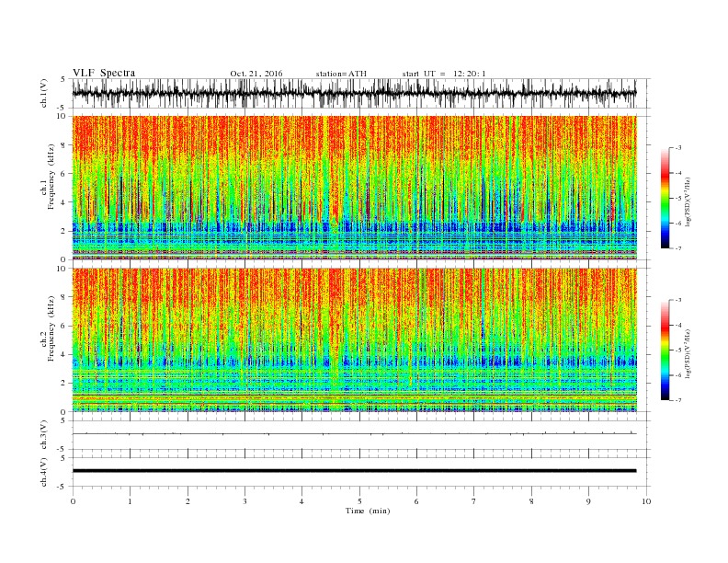This screenshot has width=728, height=563.
Task: Click the "-7" tick on ch.2 color bar
Action: [x=677, y=400]
